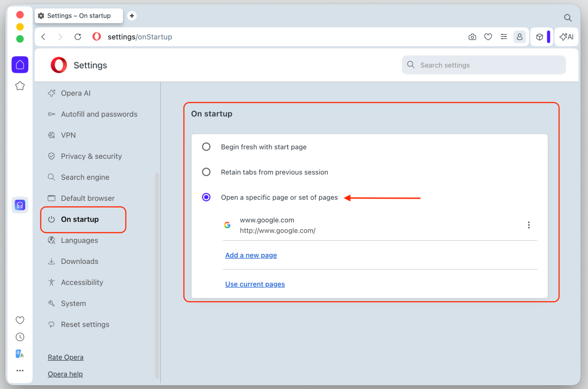Open the AI button in the toolbar
This screenshot has height=389, width=588.
coord(567,37)
